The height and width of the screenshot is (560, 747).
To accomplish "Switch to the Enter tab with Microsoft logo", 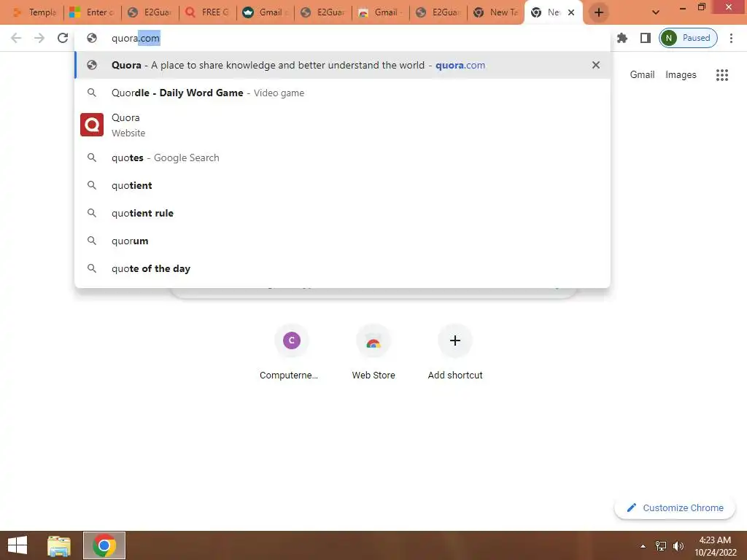I will 92,12.
